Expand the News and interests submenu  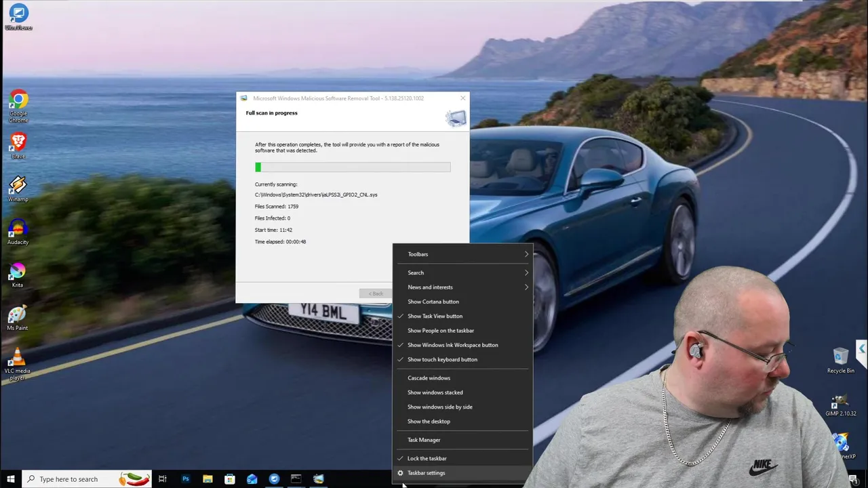462,287
